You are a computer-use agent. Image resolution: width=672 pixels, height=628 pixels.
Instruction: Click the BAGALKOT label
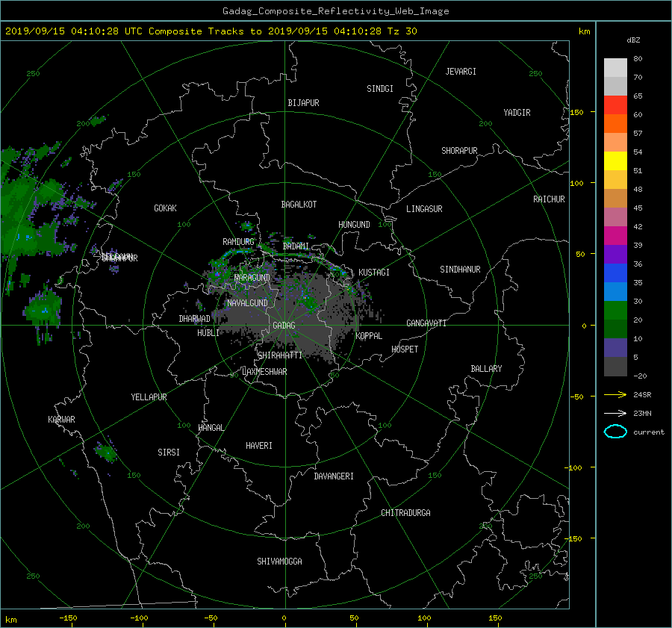point(299,205)
